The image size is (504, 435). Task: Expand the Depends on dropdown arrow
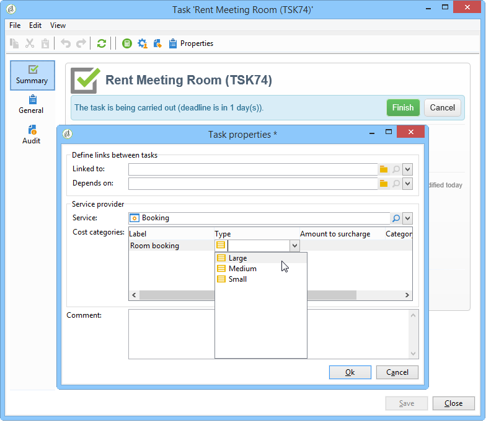pos(407,184)
